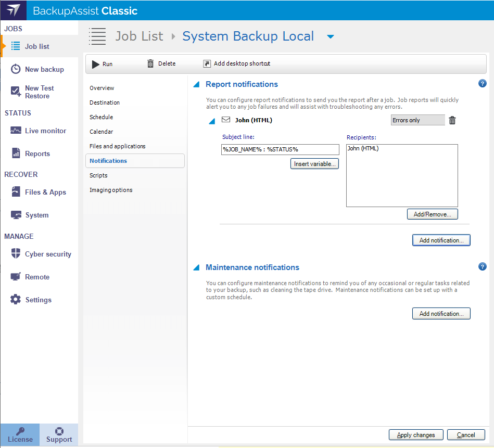
Task: Select the Imaging options tab
Action: [111, 190]
